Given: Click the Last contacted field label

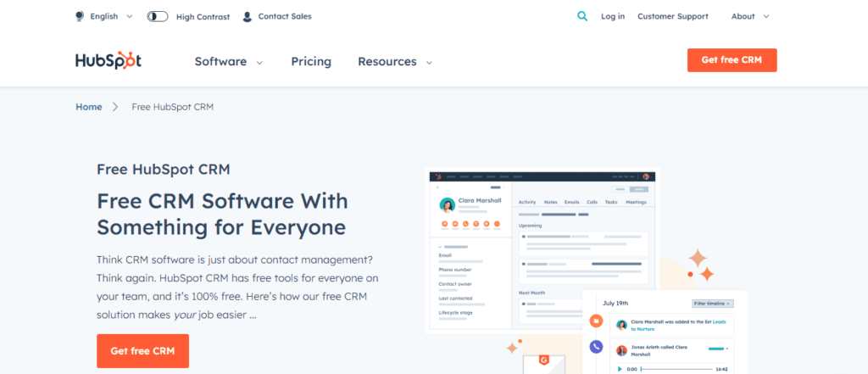Looking at the screenshot, I should (x=455, y=299).
